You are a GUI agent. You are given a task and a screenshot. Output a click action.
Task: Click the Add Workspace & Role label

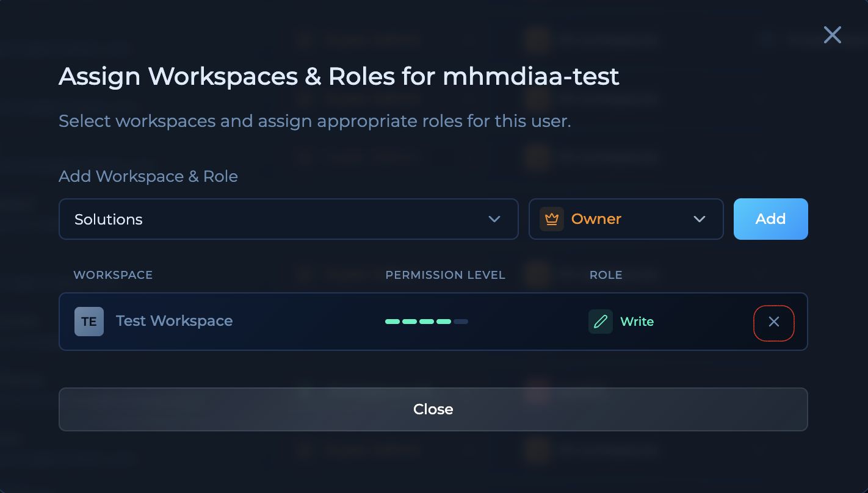[148, 176]
